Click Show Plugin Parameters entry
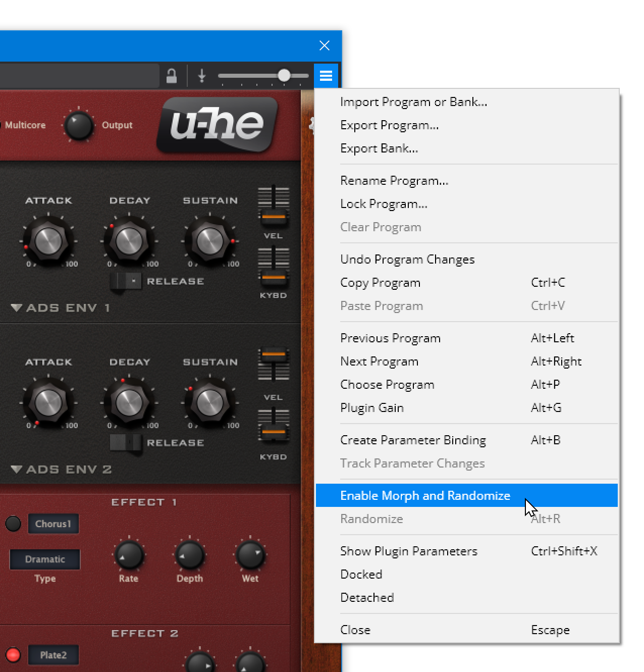This screenshot has width=644, height=672. click(x=409, y=551)
